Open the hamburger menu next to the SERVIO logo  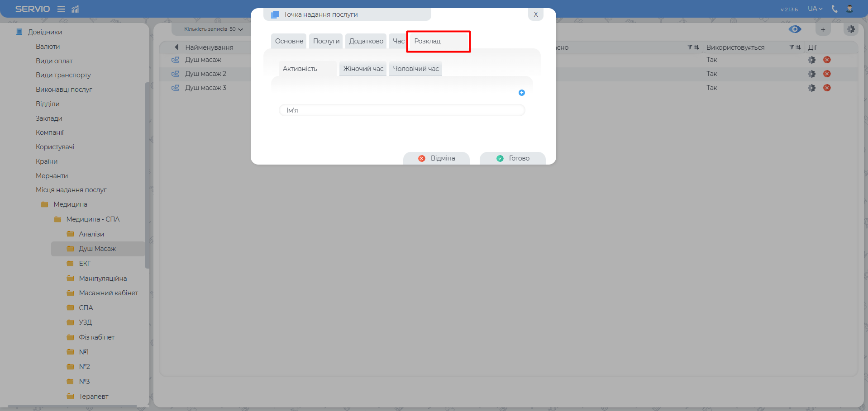61,9
